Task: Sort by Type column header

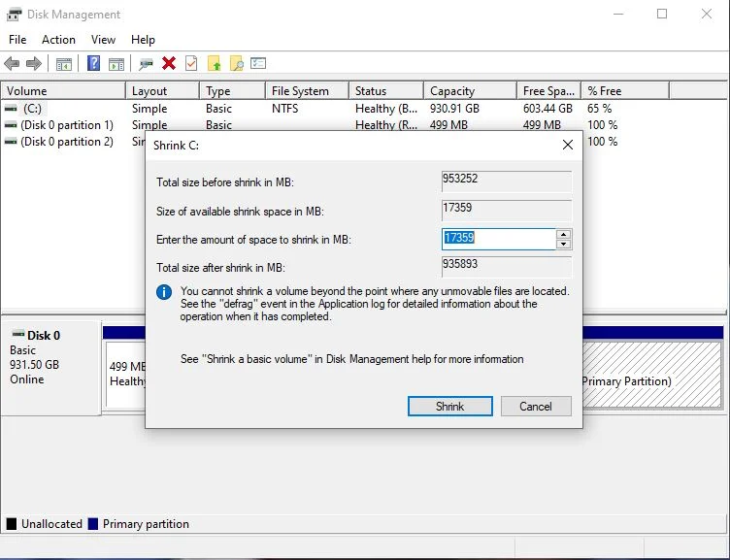Action: tap(233, 91)
